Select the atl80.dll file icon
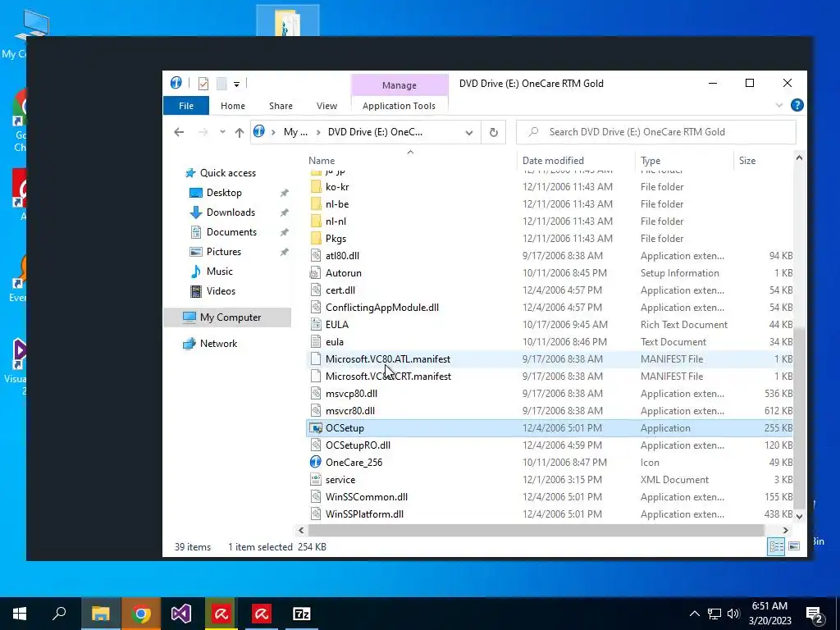Screen dimensions: 840x630 [316, 256]
